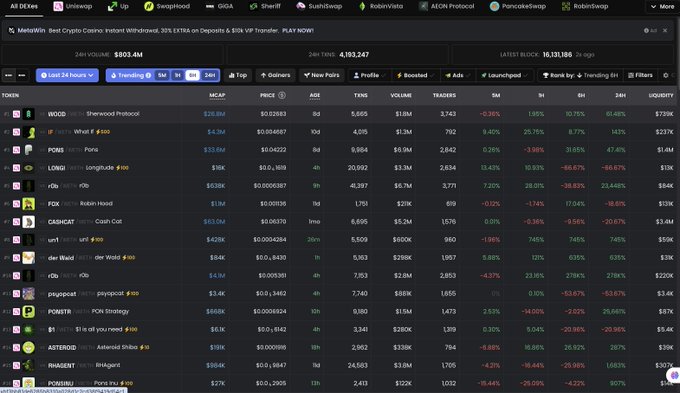The image size is (680, 393).
Task: Click the $1 token icon
Action: coord(29,330)
